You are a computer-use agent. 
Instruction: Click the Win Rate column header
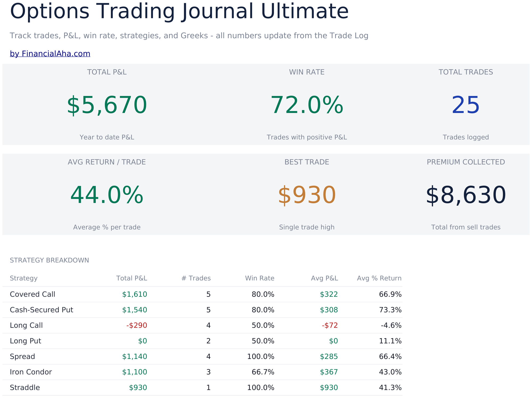pyautogui.click(x=260, y=278)
